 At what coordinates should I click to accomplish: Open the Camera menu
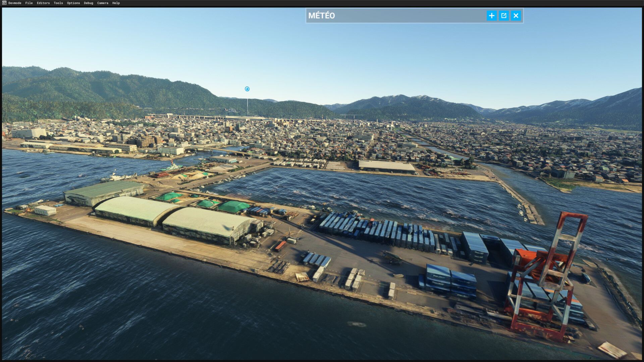click(103, 3)
